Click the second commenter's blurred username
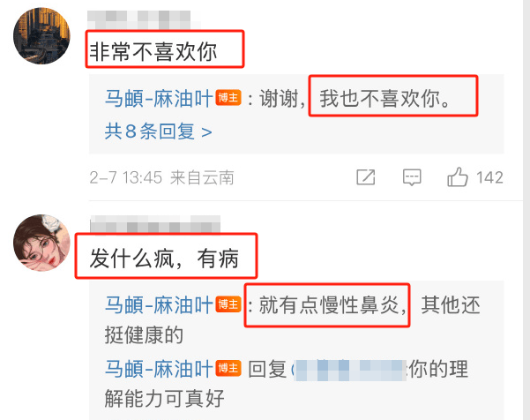This screenshot has width=530, height=420. click(x=155, y=224)
